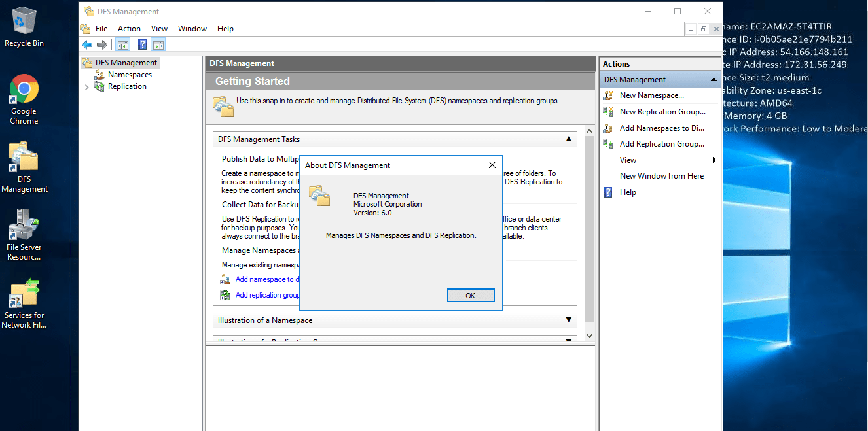Open the Action menu
This screenshot has width=868, height=431.
[129, 29]
